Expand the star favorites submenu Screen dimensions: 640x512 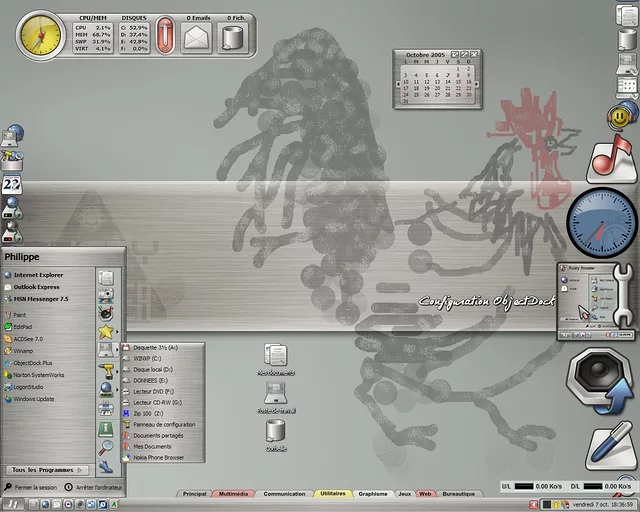pos(106,331)
